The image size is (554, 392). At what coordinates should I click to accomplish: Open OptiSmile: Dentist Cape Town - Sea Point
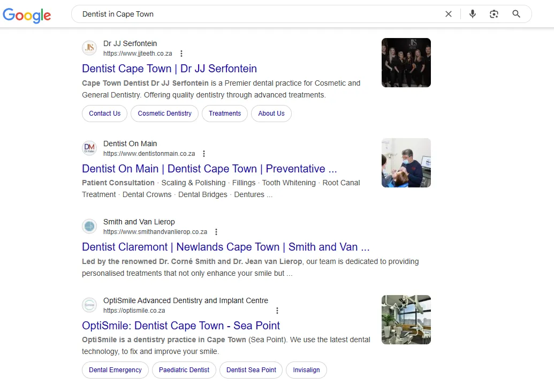[x=181, y=325]
